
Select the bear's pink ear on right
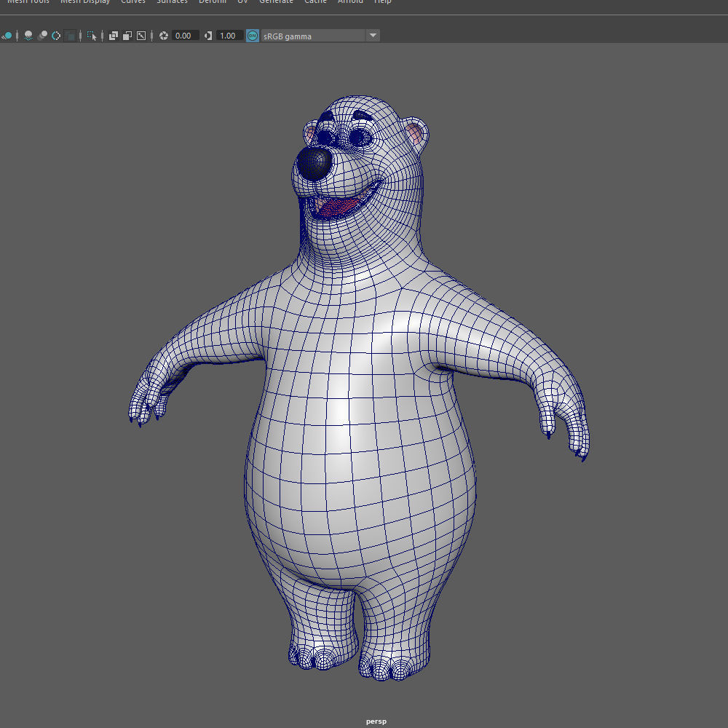point(414,133)
